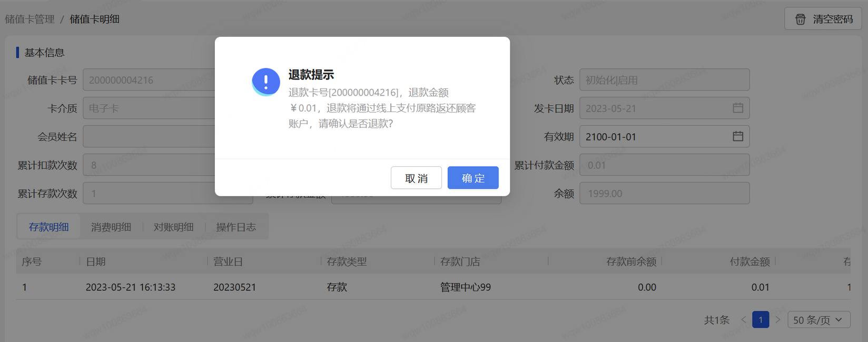Click the 20230521 business day cell
This screenshot has width=868, height=342.
click(x=234, y=287)
